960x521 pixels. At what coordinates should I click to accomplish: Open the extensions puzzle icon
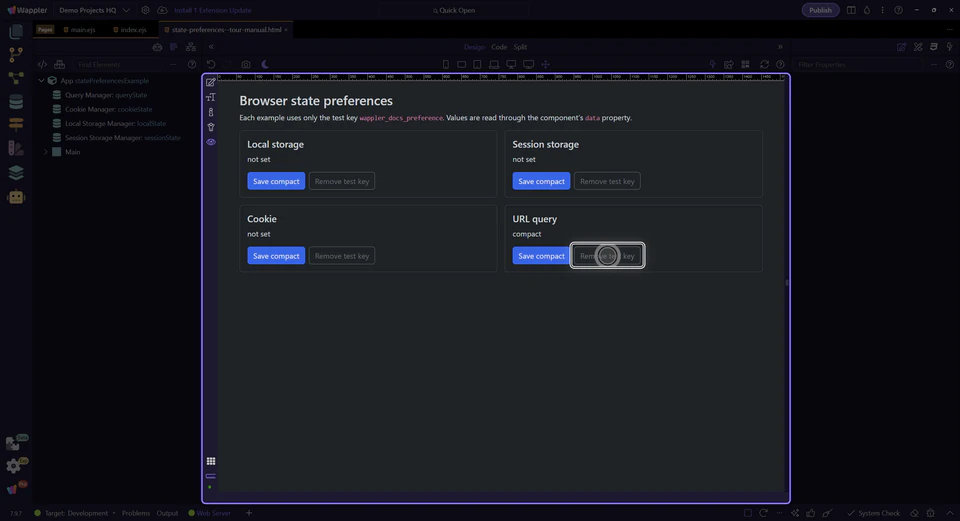pyautogui.click(x=13, y=442)
